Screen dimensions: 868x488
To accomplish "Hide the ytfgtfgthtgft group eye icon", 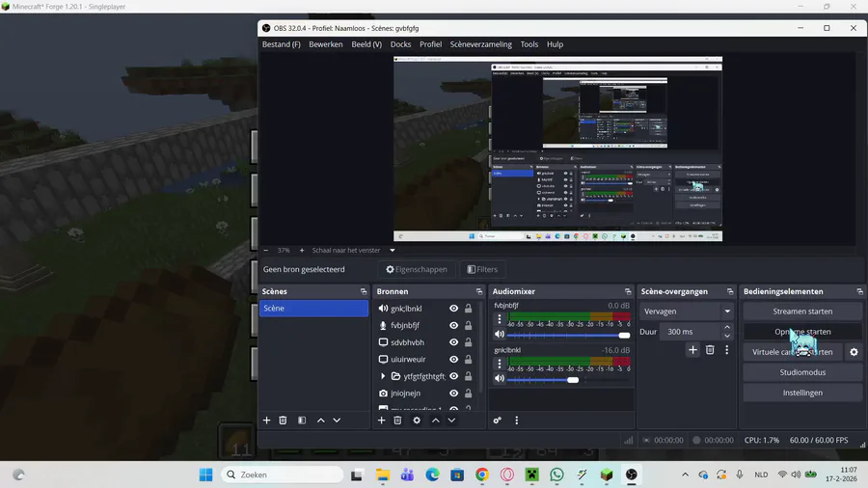I will coord(453,376).
